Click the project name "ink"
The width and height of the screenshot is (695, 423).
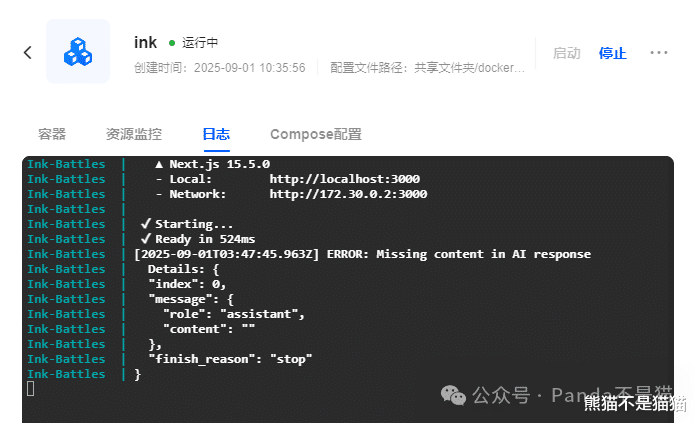click(x=145, y=42)
